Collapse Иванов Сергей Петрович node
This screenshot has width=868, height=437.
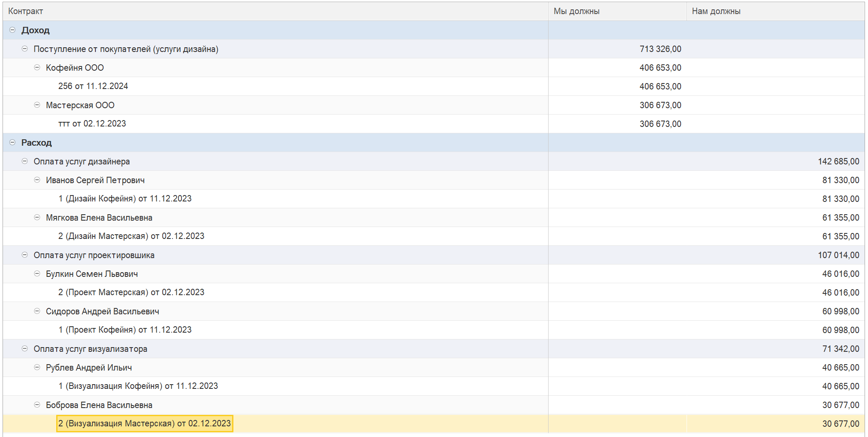tap(37, 180)
